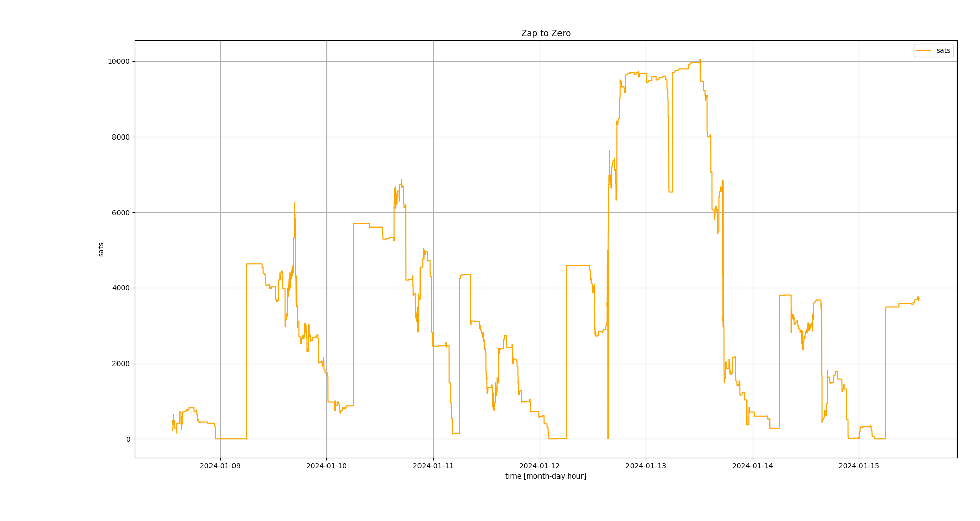980x521 pixels.
Task: Click the 'Zap to Zero' chart title
Action: point(545,33)
